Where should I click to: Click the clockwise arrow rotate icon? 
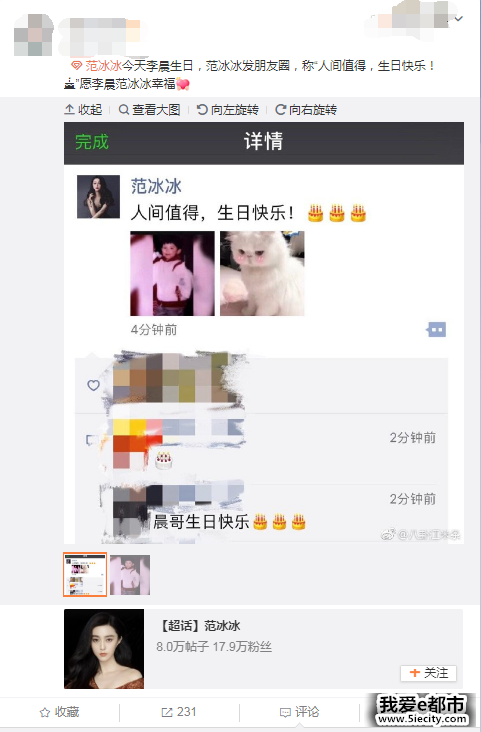tap(280, 110)
